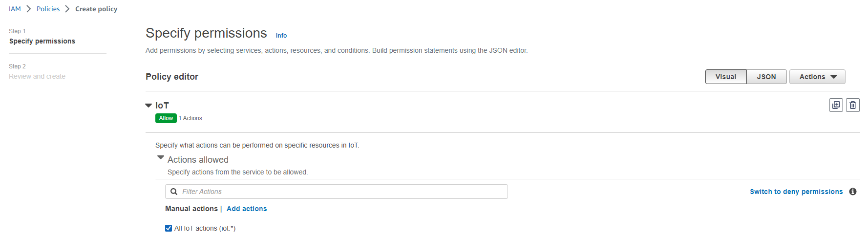Screen dimensions: 868x236
Task: Click info icon beside Switch to deny permissions
Action: tap(852, 192)
